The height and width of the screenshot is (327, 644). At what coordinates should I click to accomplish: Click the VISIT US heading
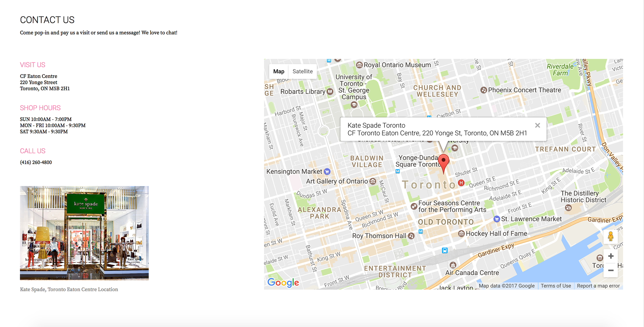coord(33,65)
